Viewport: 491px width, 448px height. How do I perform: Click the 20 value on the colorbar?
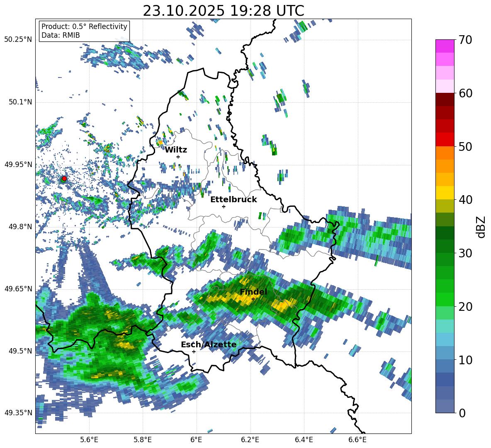point(465,307)
